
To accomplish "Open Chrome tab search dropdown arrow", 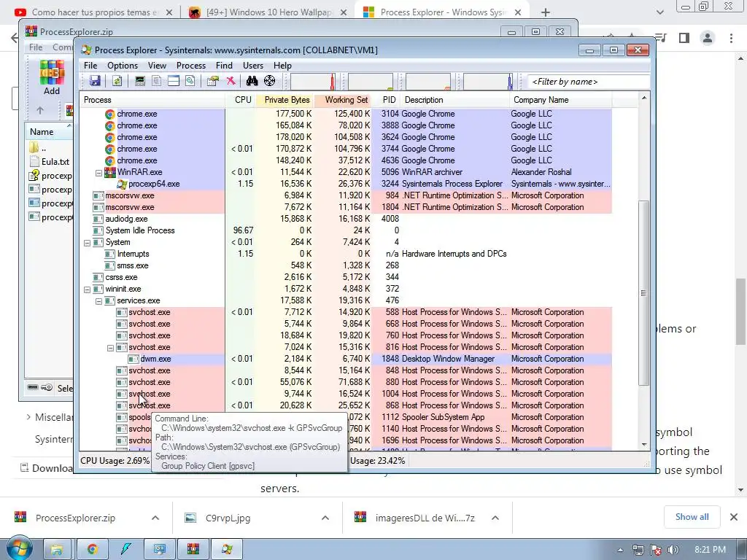I will point(659,12).
